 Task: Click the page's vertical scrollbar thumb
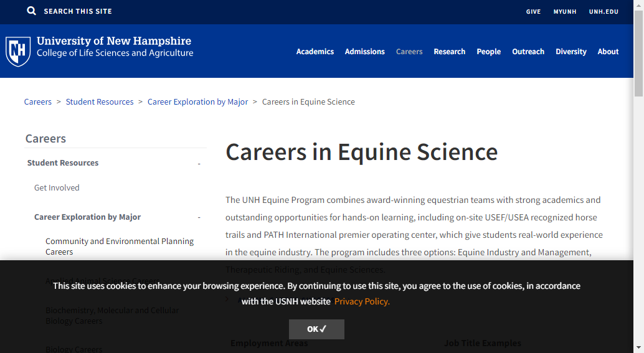pyautogui.click(x=638, y=56)
